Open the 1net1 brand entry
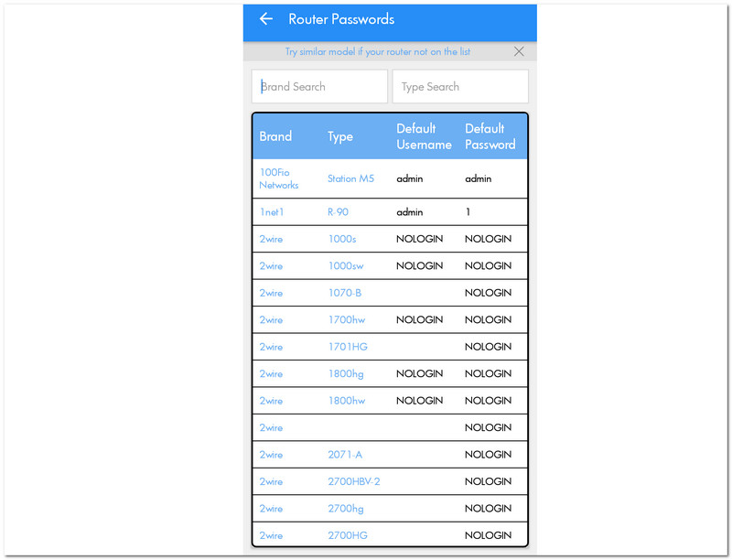The image size is (732, 560). (x=272, y=212)
